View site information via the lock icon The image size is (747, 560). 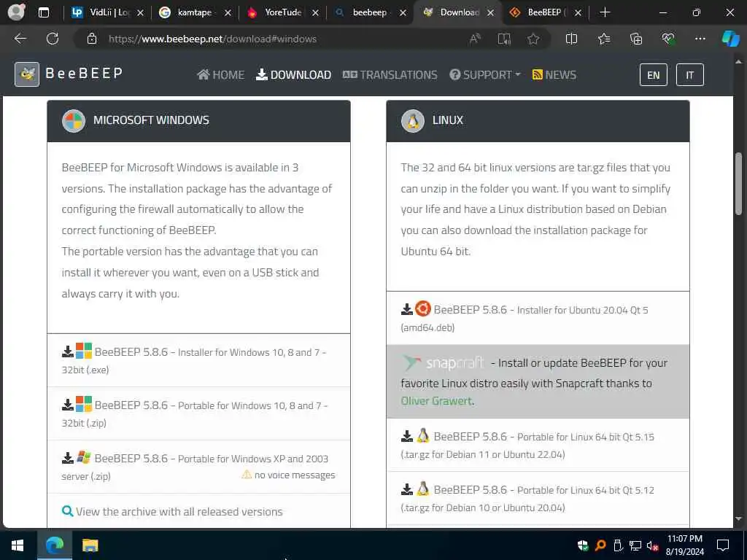[x=92, y=39]
